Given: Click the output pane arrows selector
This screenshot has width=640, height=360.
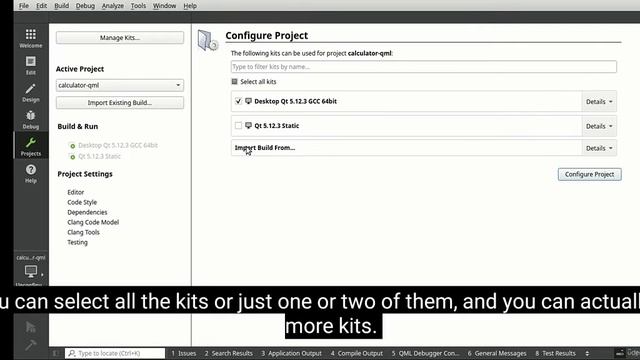Looking at the screenshot, I should (x=587, y=353).
